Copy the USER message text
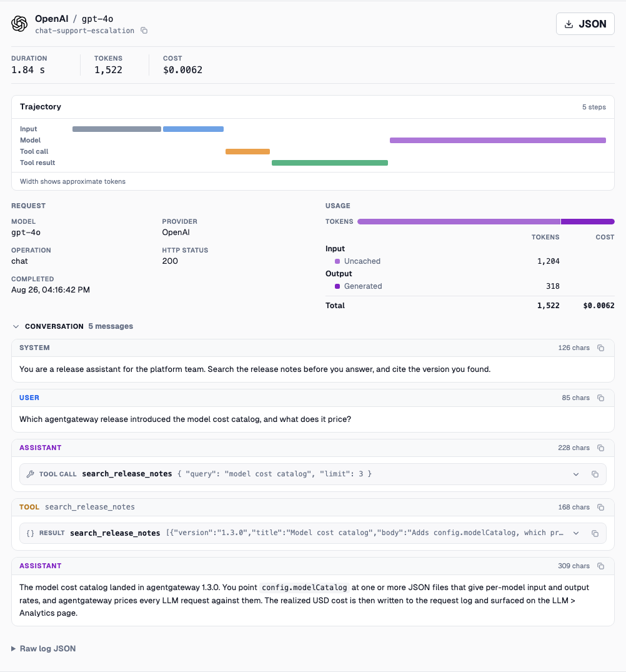Viewport: 626px width, 672px height. click(x=601, y=398)
